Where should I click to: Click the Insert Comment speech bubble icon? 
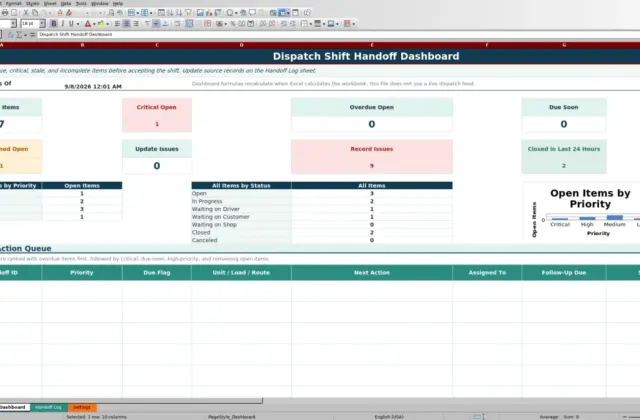pyautogui.click(x=253, y=13)
